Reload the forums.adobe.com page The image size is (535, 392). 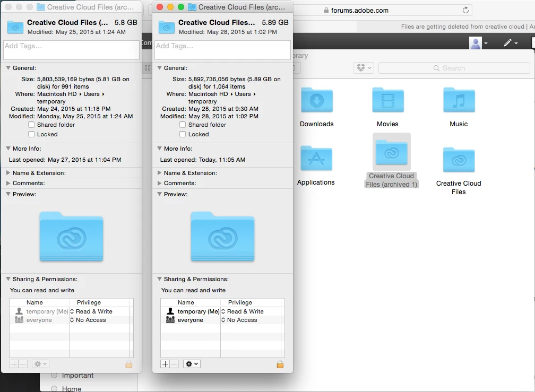pos(465,10)
